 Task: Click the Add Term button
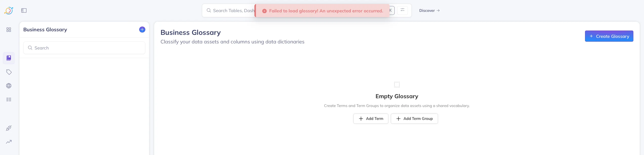pos(371,118)
